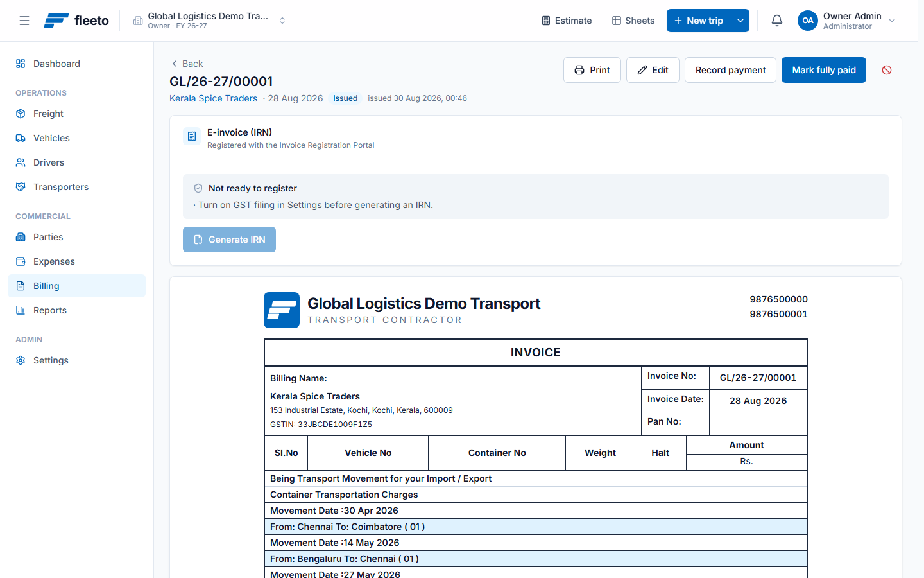Image resolution: width=924 pixels, height=578 pixels.
Task: Click the notifications bell icon
Action: [x=777, y=21]
